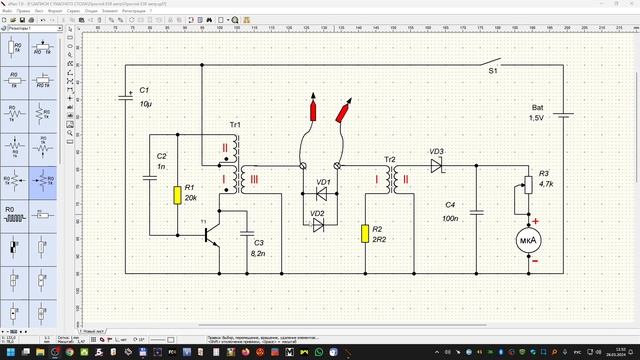This screenshot has height=360, width=640.
Task: Click the vertical canvas scrollbar
Action: (637, 127)
